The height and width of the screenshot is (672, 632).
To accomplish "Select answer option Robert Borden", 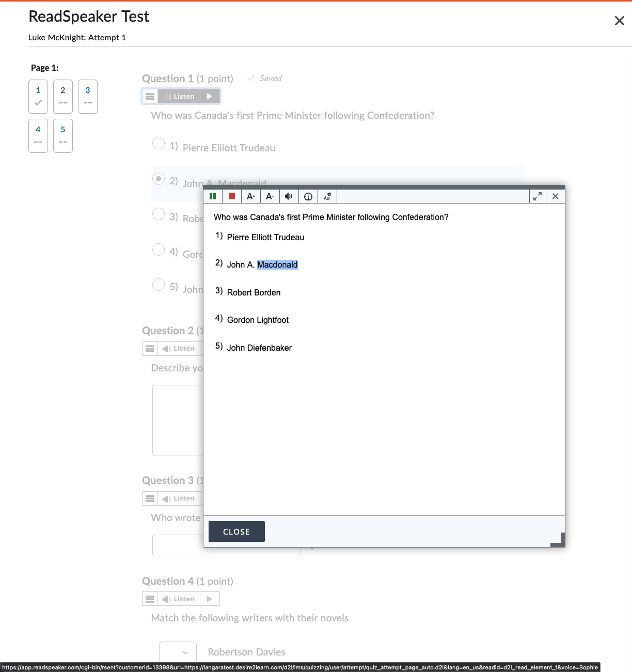I will [x=159, y=214].
